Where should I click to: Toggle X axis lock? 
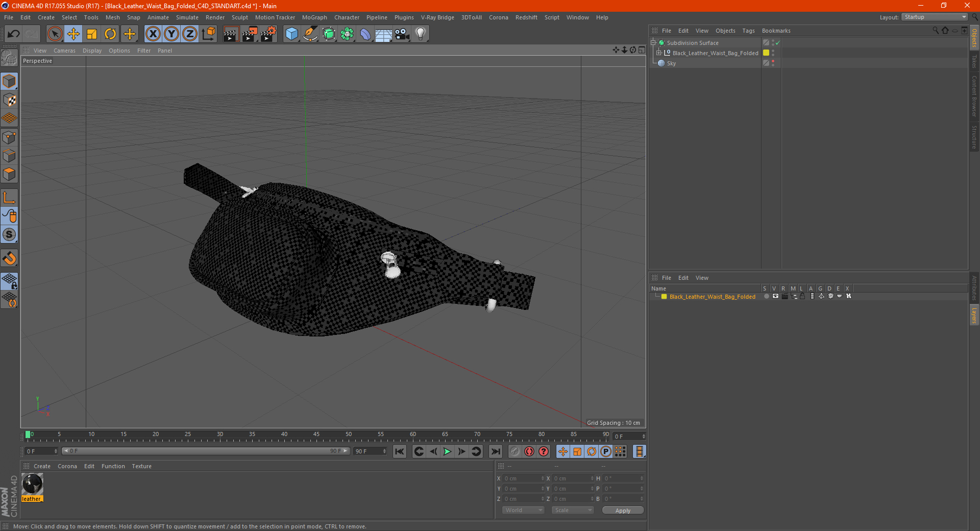[153, 34]
